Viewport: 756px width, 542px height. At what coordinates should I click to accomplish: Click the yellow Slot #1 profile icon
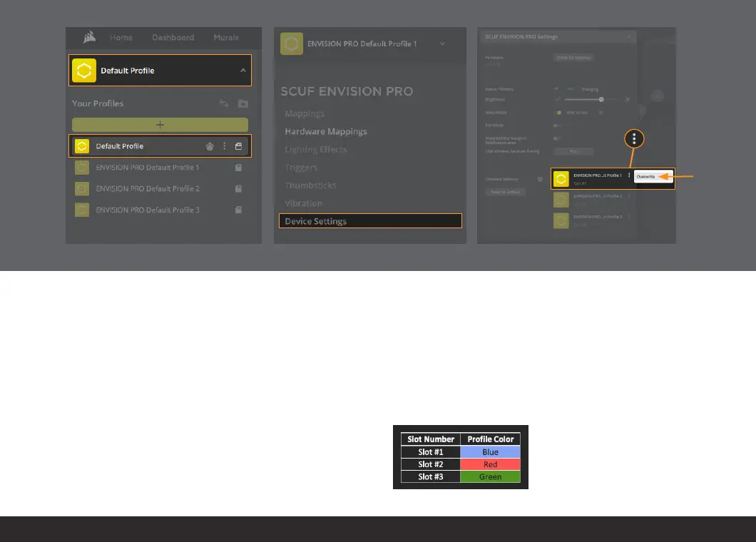[561, 179]
